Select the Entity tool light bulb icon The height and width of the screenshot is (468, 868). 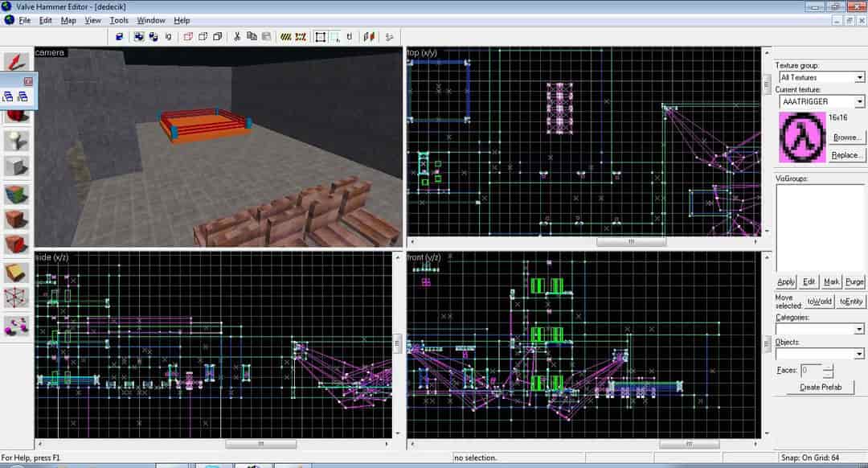tap(17, 141)
